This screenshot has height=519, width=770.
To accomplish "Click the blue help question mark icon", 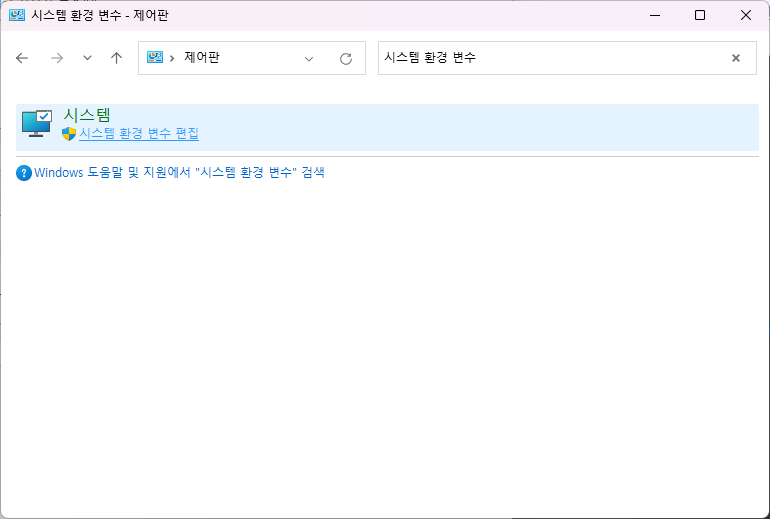I will coord(24,173).
